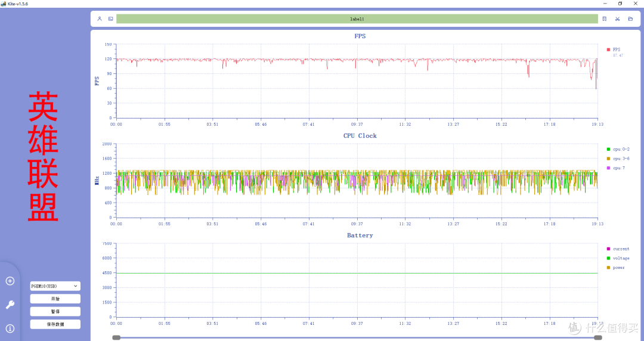This screenshot has width=644, height=341.
Task: Click the MHz axis label on CPU Clock chart
Action: point(97,181)
